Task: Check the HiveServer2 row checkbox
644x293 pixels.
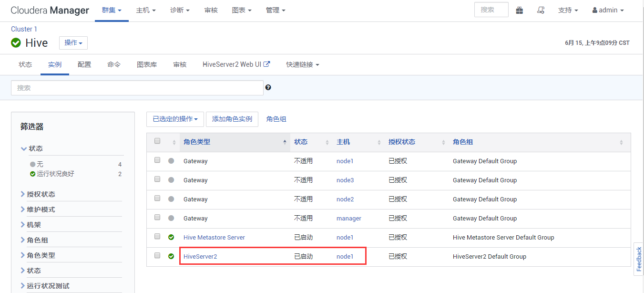Action: 157,255
